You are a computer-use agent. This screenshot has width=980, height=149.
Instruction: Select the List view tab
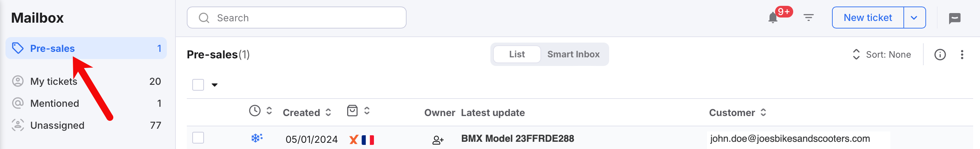click(x=517, y=54)
